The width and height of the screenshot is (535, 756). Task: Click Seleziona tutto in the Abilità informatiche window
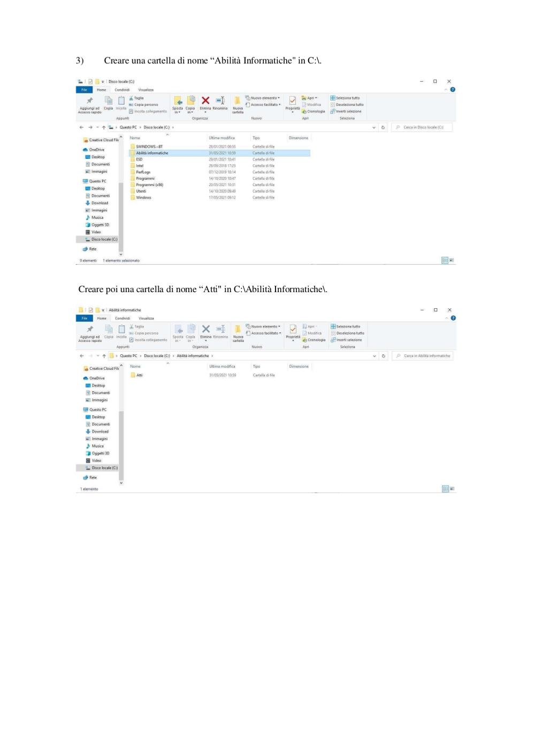click(x=346, y=326)
